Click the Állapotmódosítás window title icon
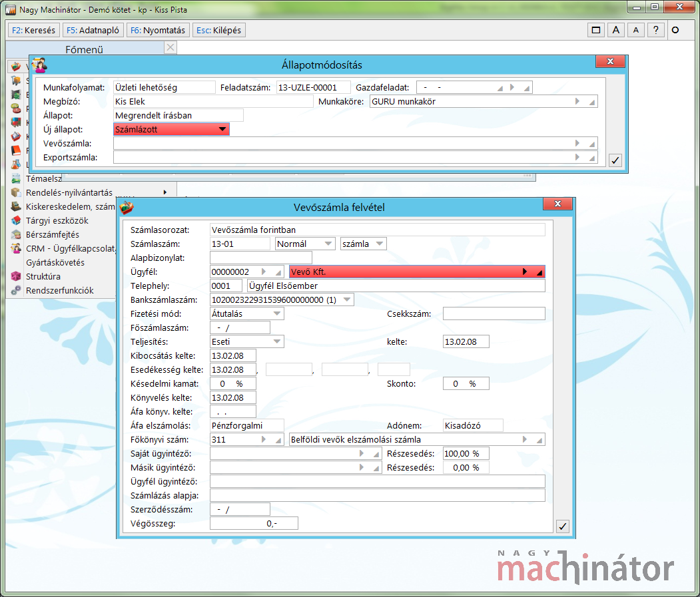 pos(39,65)
